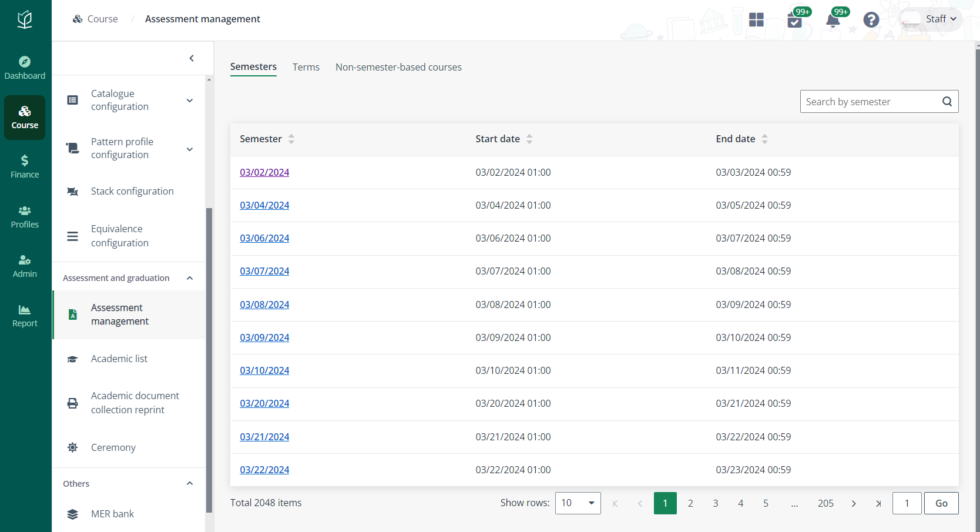The height and width of the screenshot is (532, 980).
Task: Click the Go button
Action: (x=941, y=503)
